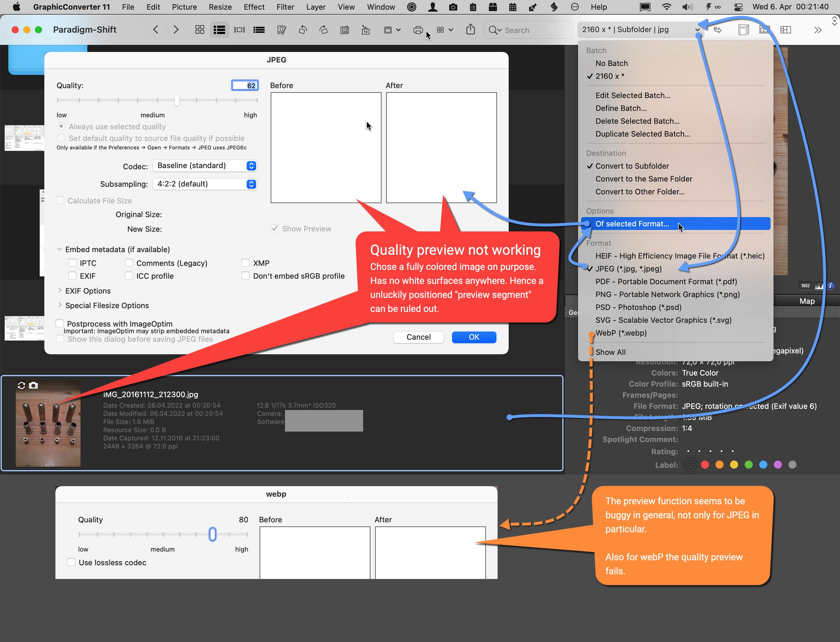Click Cancel button in JPEG dialog
Screen dimensions: 840x642
tap(418, 337)
